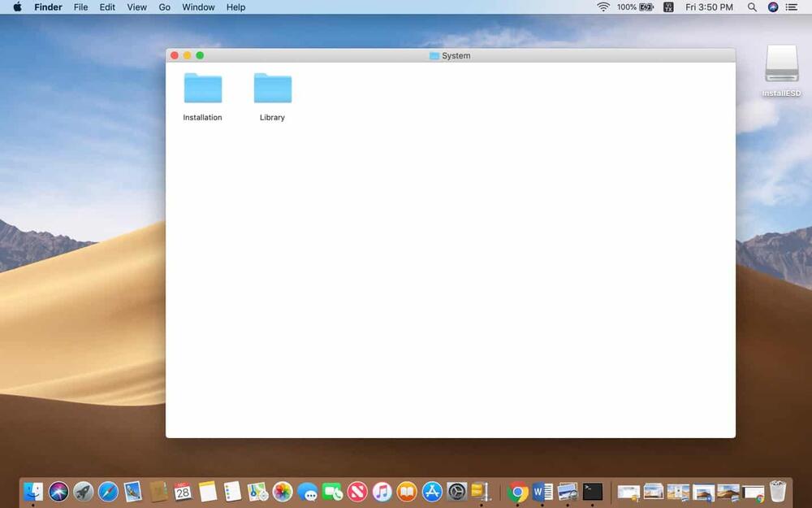Open the Trash in the Dock
812x508 pixels.
click(778, 491)
